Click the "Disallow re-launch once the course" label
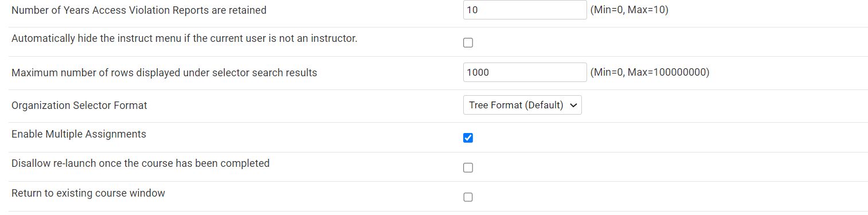Screen dimensions: 868x215 click(140, 163)
